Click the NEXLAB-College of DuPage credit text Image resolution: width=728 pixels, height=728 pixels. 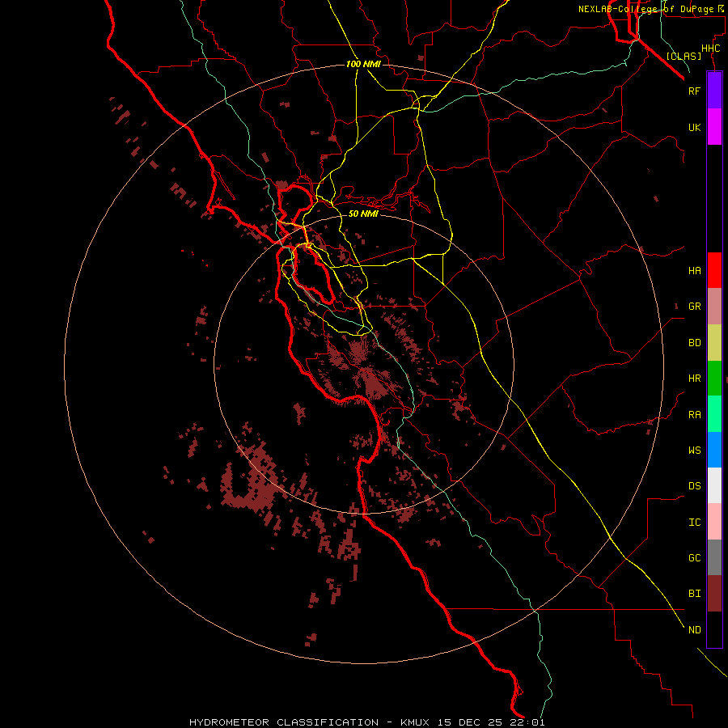pos(650,9)
